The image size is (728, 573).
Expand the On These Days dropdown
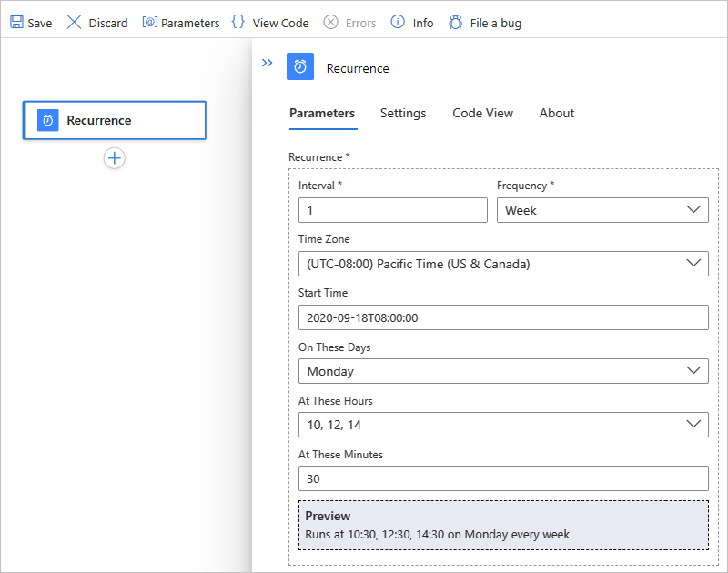(502, 371)
